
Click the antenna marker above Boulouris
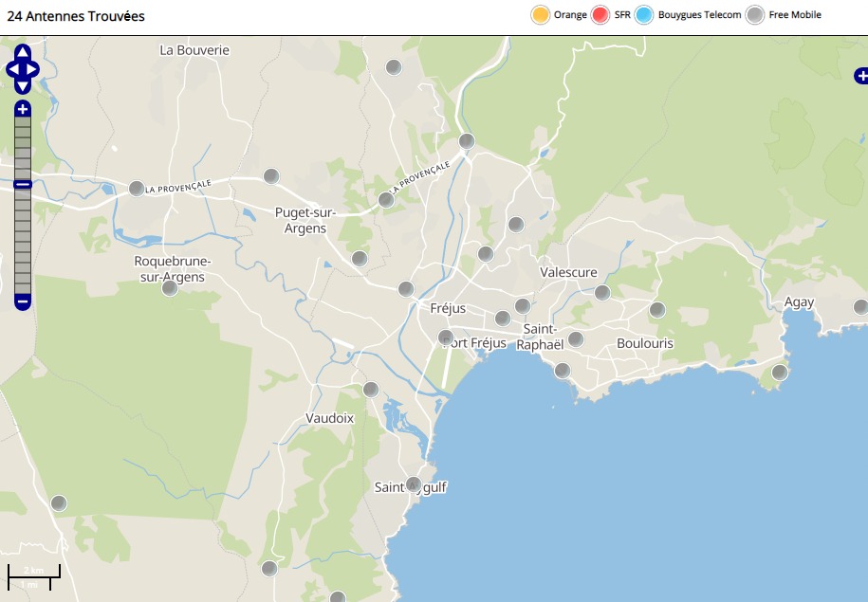(x=656, y=310)
